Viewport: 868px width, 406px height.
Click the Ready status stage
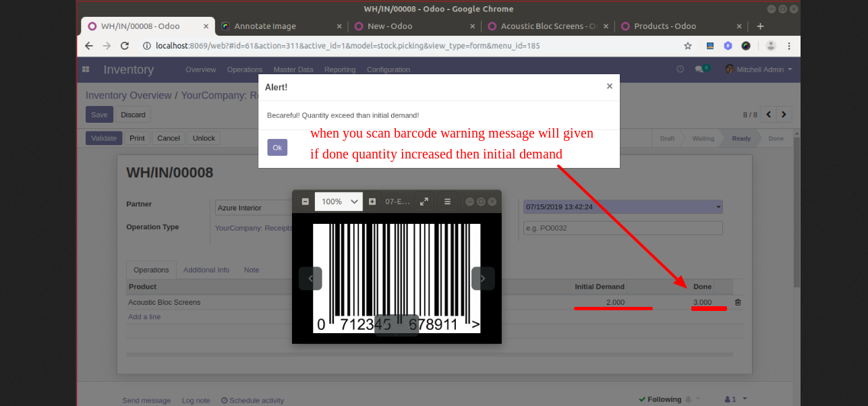click(741, 138)
